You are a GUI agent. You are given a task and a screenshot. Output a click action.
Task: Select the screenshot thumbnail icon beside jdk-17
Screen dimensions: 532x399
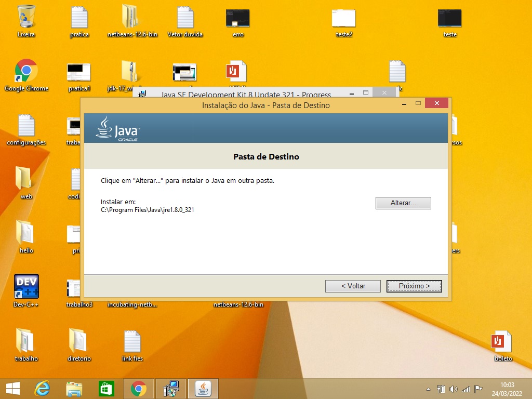tap(184, 72)
